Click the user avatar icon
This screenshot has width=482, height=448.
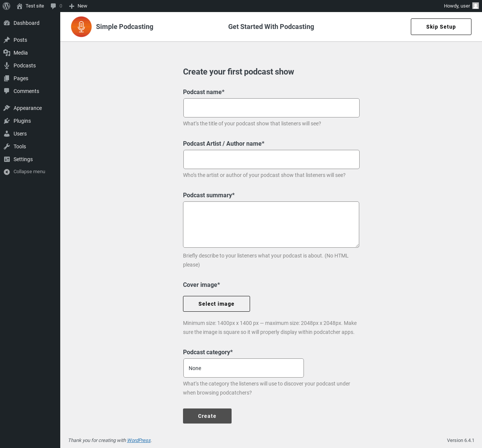[x=476, y=6]
